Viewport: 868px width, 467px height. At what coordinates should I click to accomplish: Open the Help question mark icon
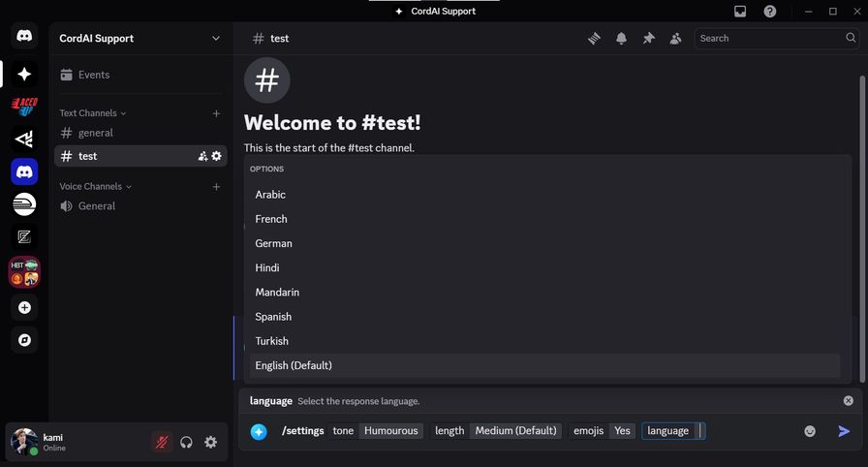(x=769, y=11)
